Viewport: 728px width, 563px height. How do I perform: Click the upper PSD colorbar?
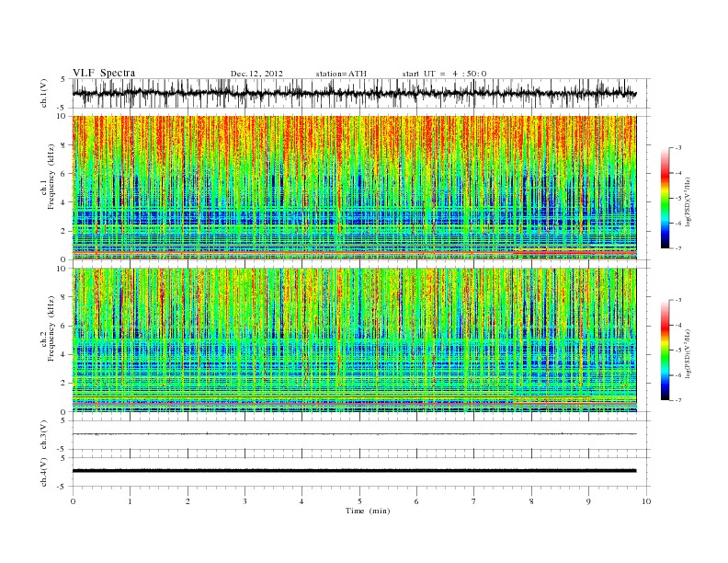pyautogui.click(x=665, y=198)
